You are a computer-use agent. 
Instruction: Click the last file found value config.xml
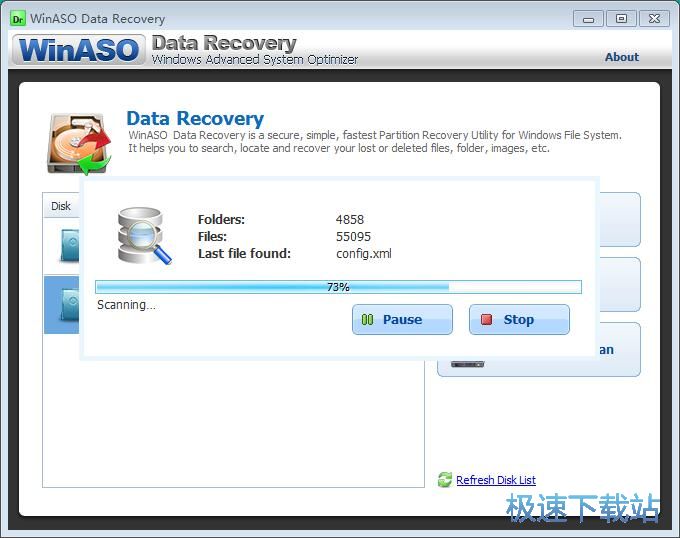pyautogui.click(x=363, y=254)
